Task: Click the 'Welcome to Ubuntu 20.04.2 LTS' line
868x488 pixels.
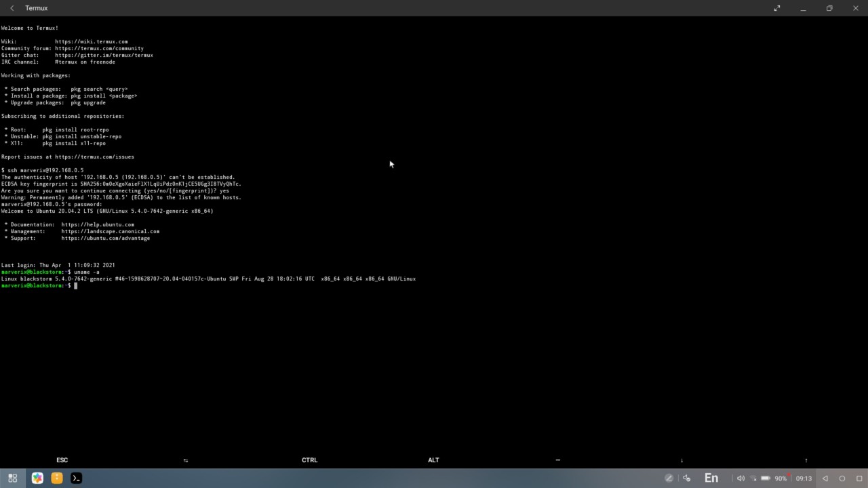Action: [x=107, y=211]
